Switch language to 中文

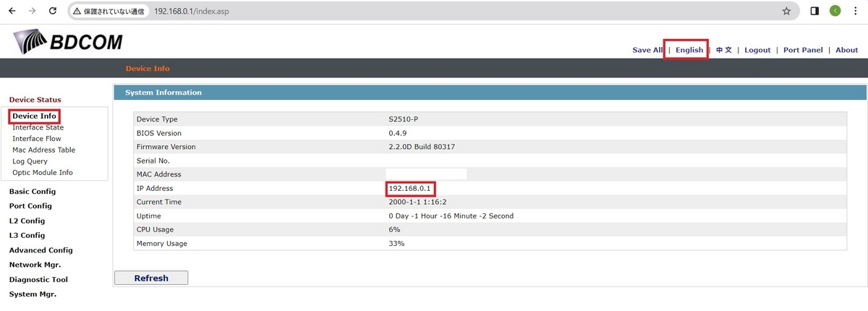coord(724,50)
